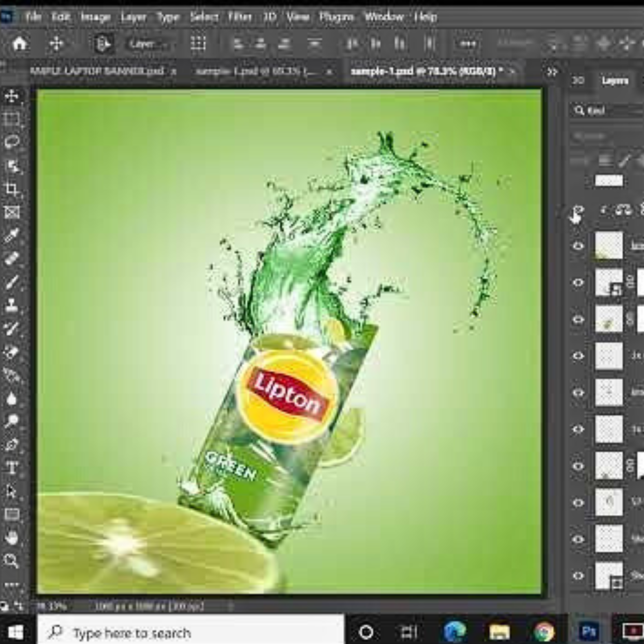
Task: Open the File menu
Action: (33, 17)
